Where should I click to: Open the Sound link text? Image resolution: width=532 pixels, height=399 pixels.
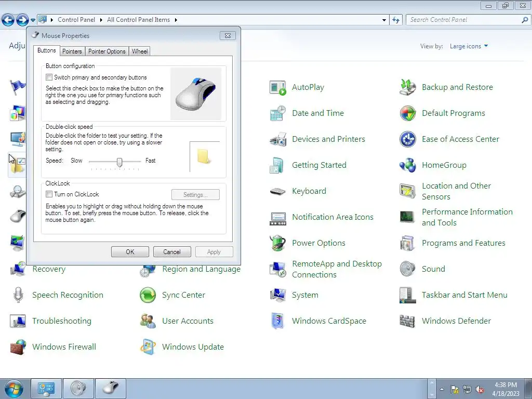point(433,269)
